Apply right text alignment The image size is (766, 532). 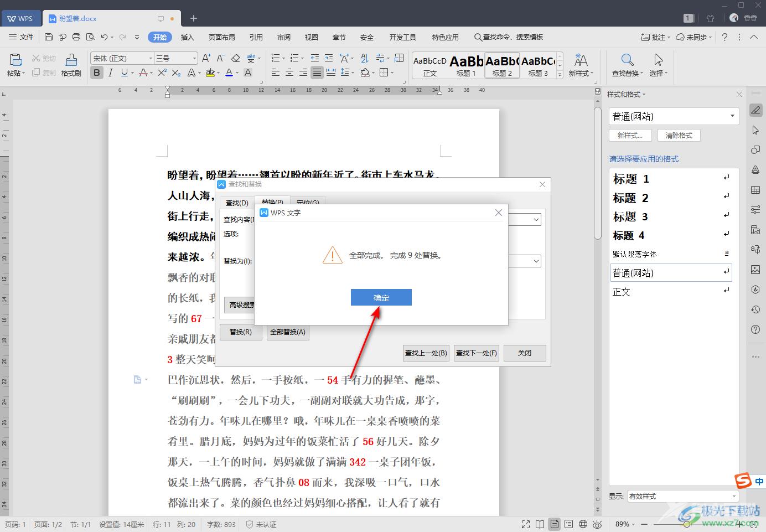tap(303, 73)
